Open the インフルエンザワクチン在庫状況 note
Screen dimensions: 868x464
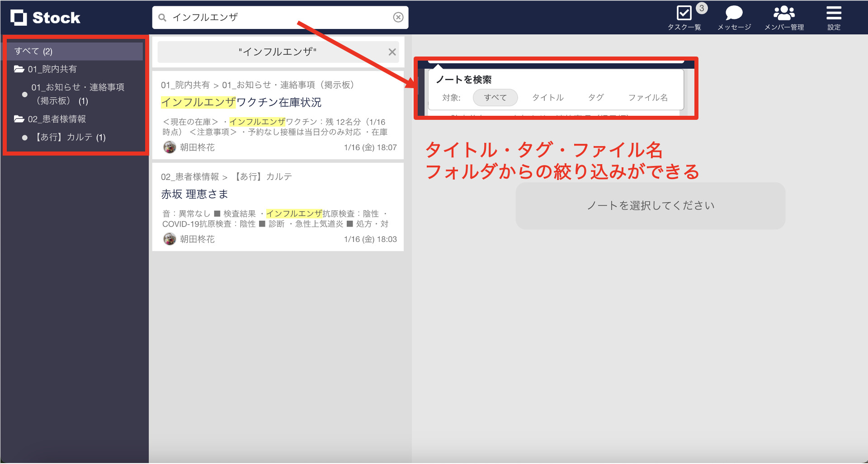241,103
